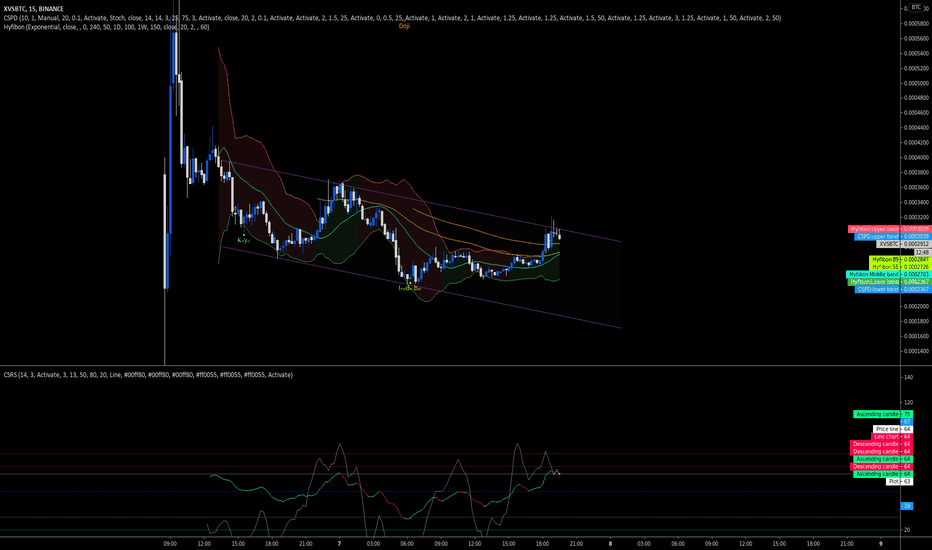Select the CSPD lower band price label
Image resolution: width=932 pixels, height=550 pixels.
tap(892, 289)
